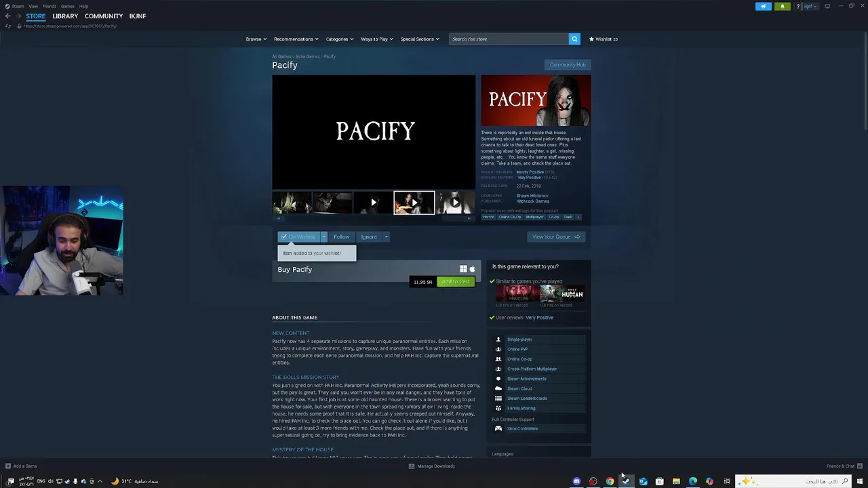
Task: Expand the Ignore options dropdown arrow
Action: [386, 237]
